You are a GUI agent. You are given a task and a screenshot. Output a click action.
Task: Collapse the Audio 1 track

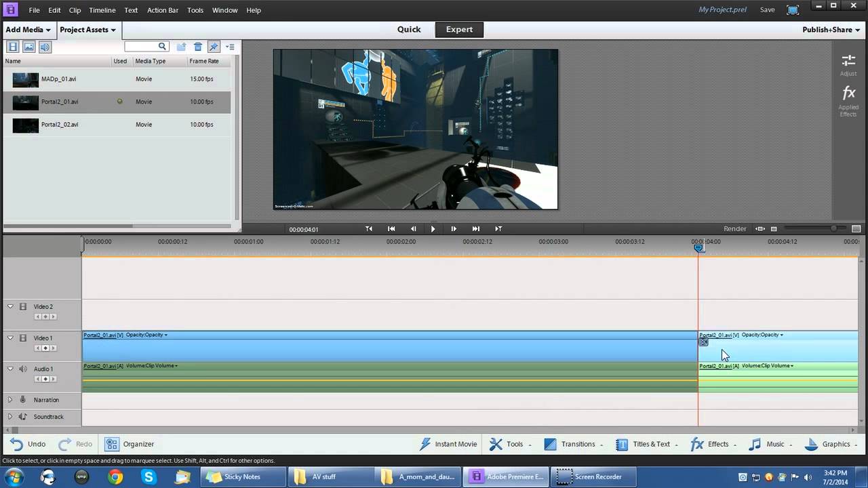(x=10, y=369)
